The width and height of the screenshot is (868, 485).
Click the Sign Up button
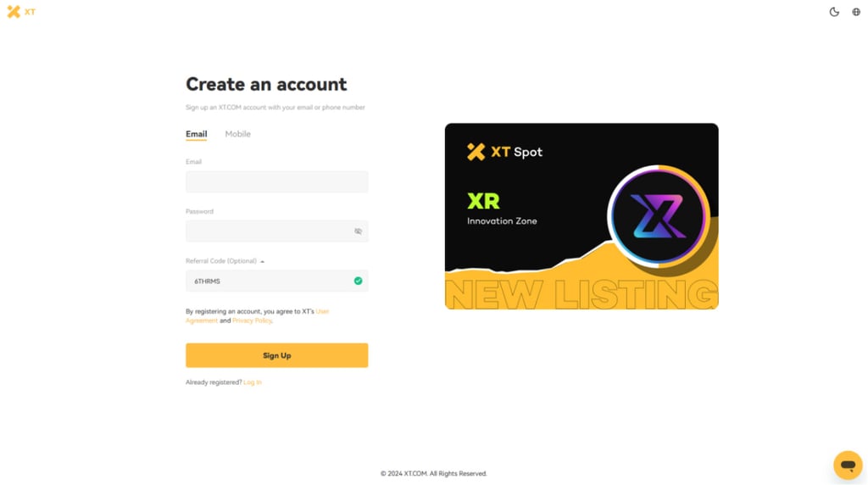pos(277,355)
